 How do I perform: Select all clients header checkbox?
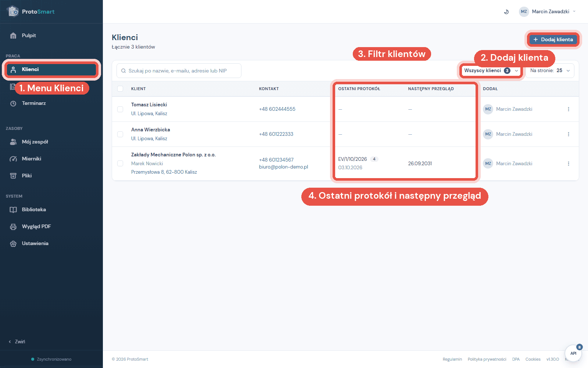click(120, 89)
